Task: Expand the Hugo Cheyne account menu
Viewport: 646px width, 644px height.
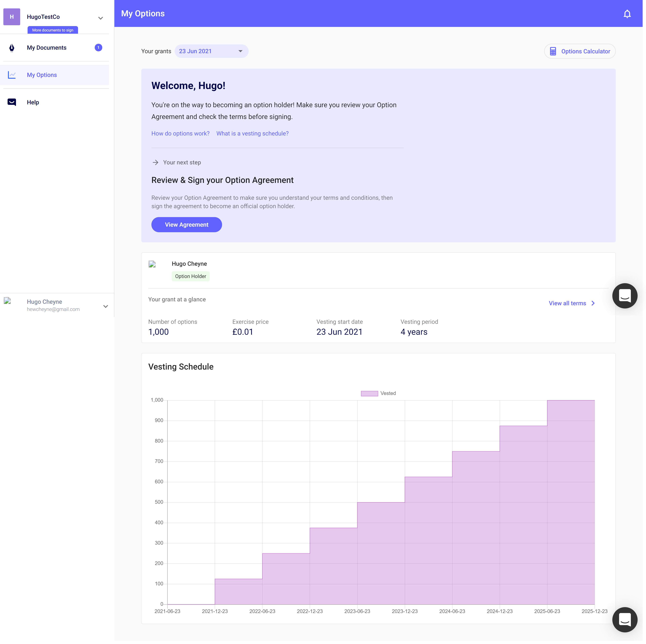Action: [105, 306]
